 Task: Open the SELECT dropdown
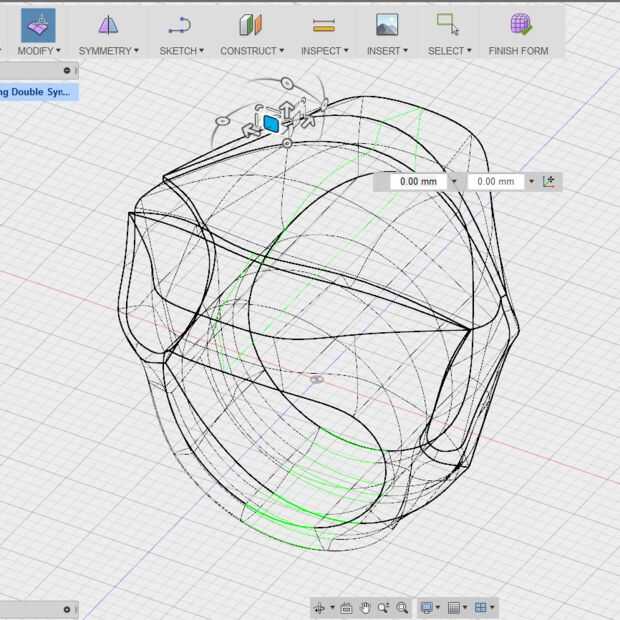pos(450,51)
